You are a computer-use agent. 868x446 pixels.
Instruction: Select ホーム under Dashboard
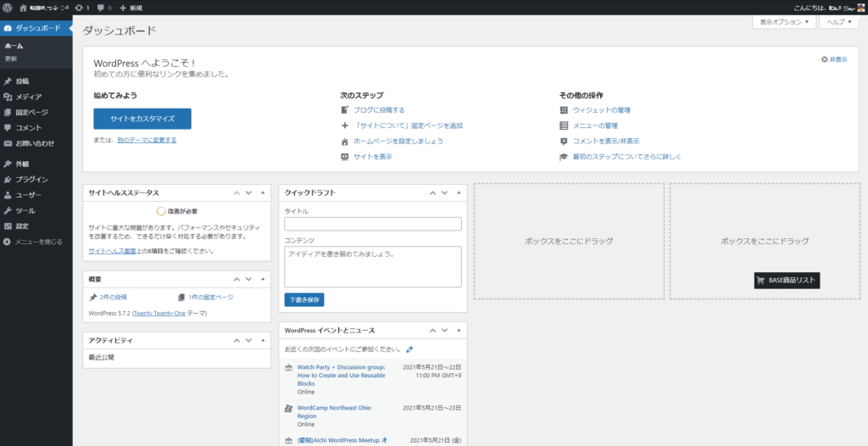[x=14, y=47]
